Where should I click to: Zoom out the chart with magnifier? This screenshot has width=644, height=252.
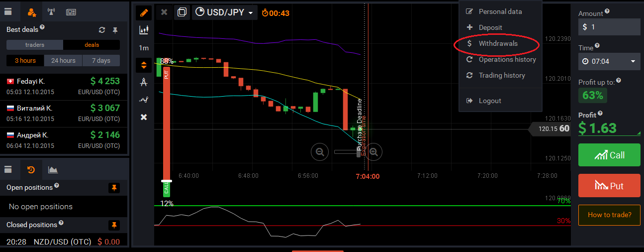pyautogui.click(x=320, y=151)
